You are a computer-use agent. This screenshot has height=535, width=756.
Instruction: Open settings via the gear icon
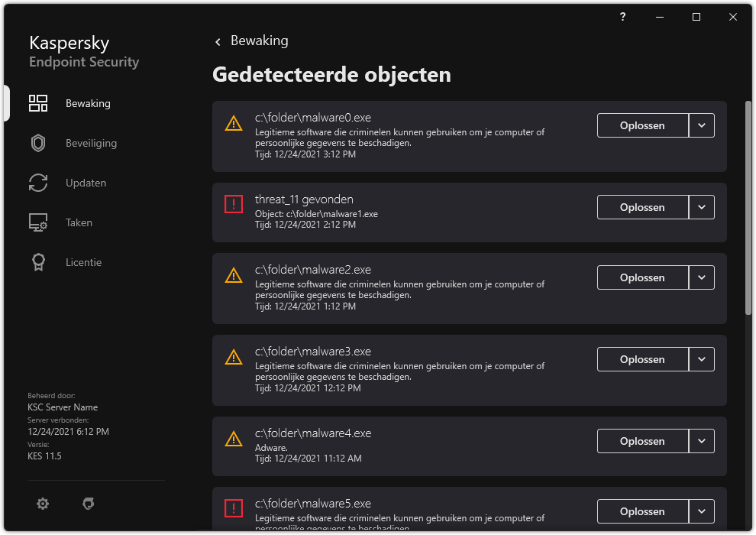(42, 504)
